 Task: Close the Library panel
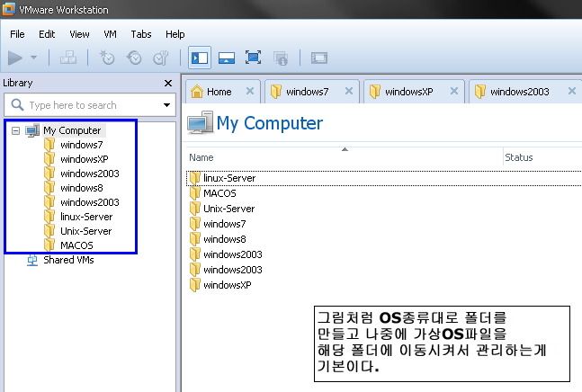tap(168, 83)
